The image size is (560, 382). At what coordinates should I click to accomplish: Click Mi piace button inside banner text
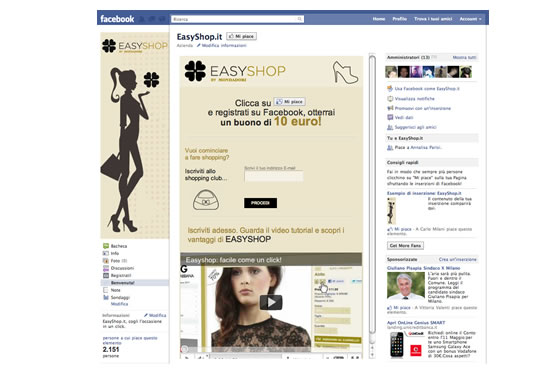coord(290,102)
